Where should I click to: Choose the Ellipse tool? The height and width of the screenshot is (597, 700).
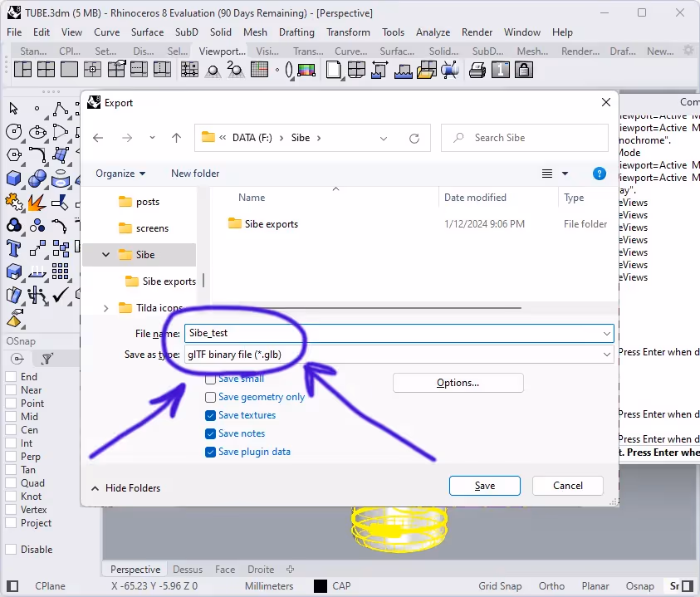37,132
